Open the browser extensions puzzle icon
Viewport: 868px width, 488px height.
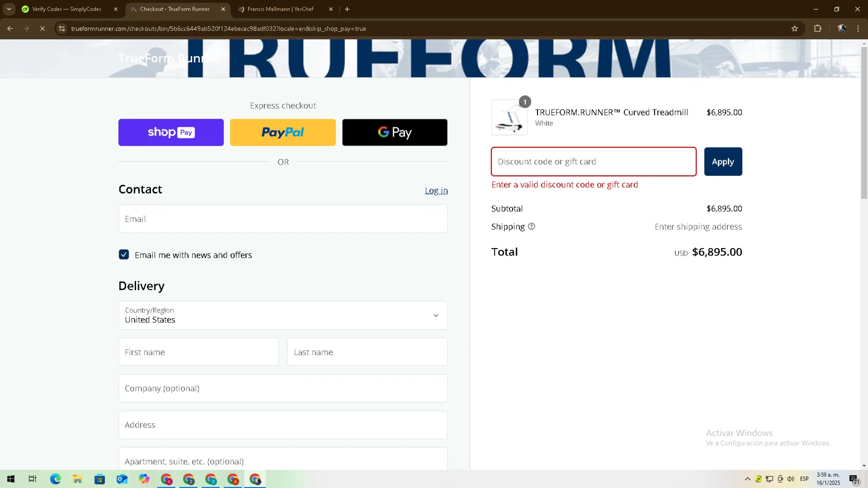[818, 28]
